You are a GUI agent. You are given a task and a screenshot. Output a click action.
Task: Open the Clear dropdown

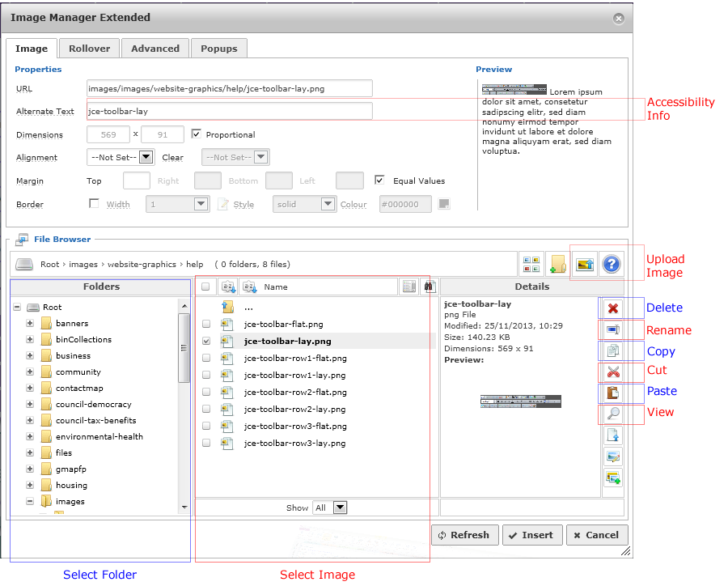click(x=235, y=157)
